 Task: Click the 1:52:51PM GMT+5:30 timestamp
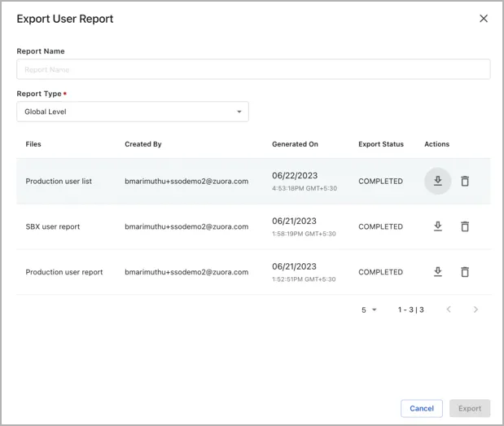pyautogui.click(x=304, y=279)
